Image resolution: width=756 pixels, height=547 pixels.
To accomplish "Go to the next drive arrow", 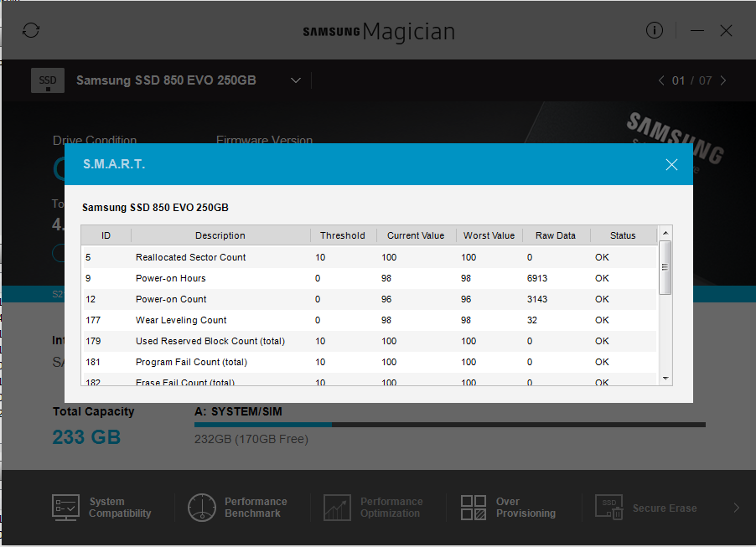I will tap(723, 80).
